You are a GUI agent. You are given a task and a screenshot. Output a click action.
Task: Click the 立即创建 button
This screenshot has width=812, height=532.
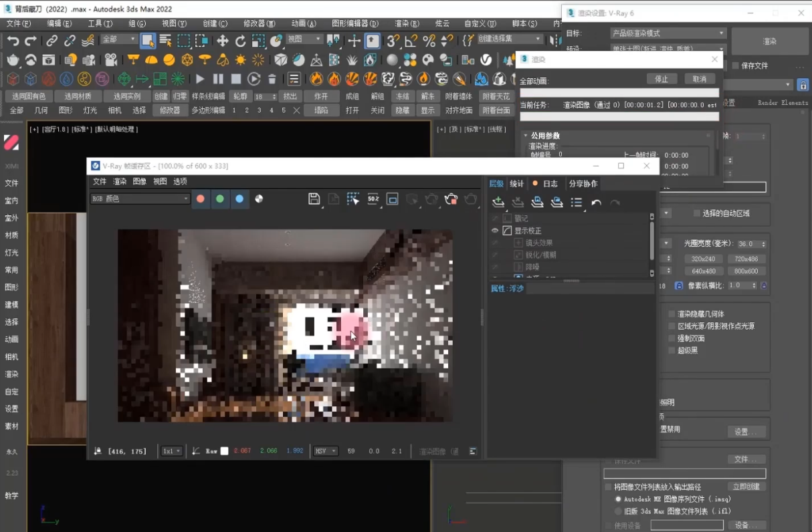(746, 487)
